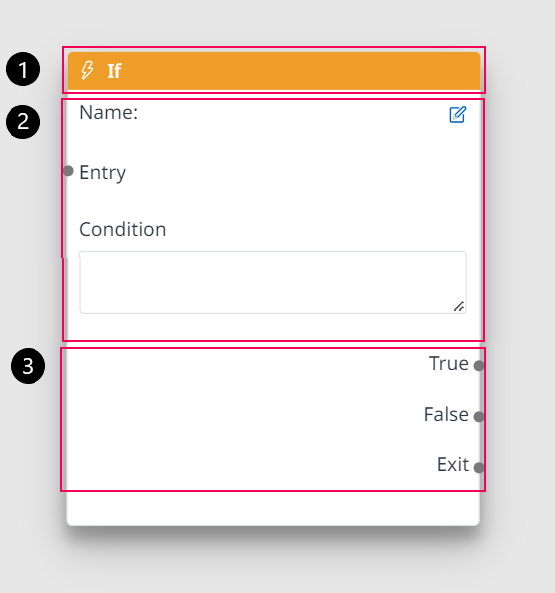Click the "If" title text
Viewport: 555px width, 593px height.
point(114,71)
